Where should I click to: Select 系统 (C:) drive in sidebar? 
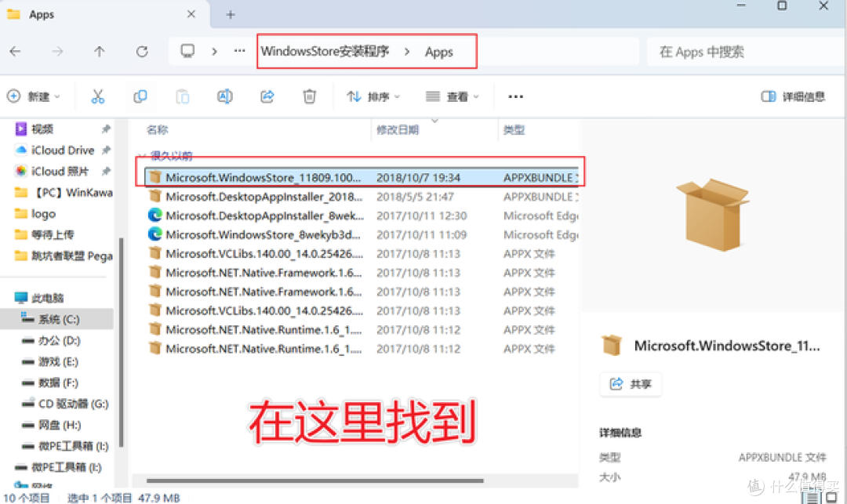pyautogui.click(x=59, y=319)
